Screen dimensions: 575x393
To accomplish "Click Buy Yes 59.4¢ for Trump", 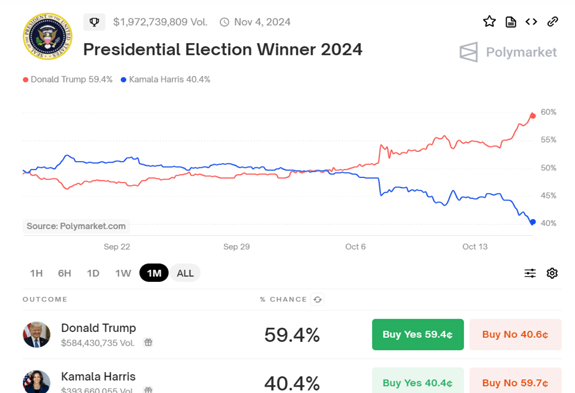I will click(418, 334).
